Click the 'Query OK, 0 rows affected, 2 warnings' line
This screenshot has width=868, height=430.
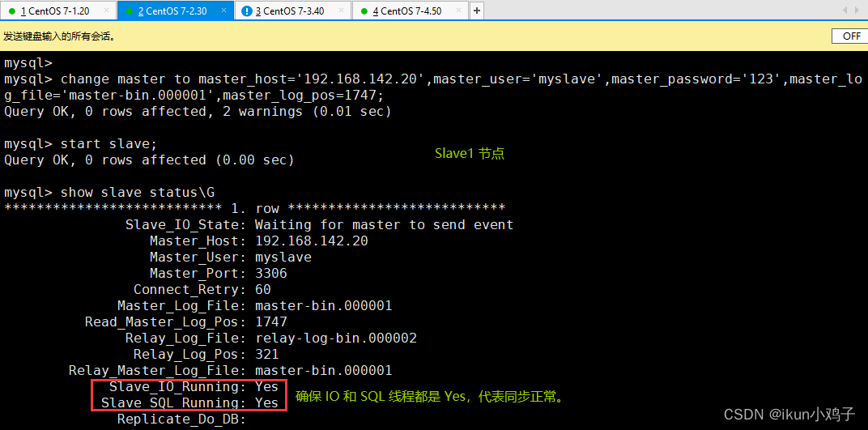198,111
